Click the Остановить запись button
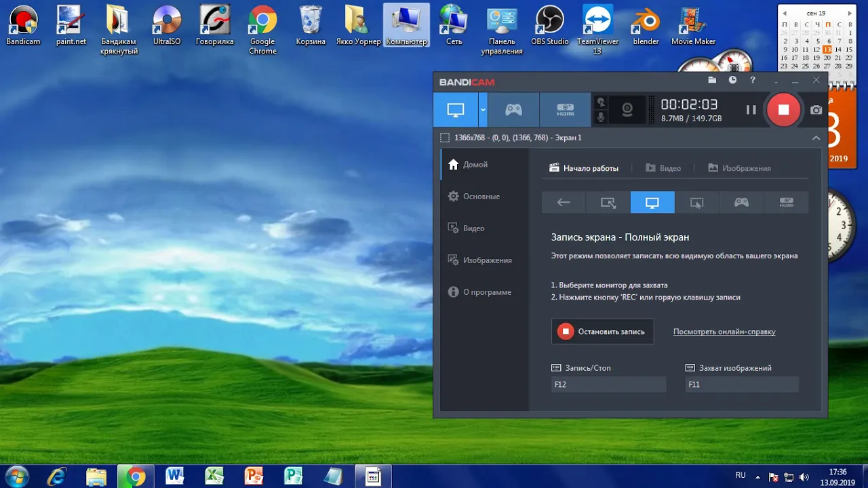Viewport: 868px width, 488px height. pyautogui.click(x=602, y=331)
